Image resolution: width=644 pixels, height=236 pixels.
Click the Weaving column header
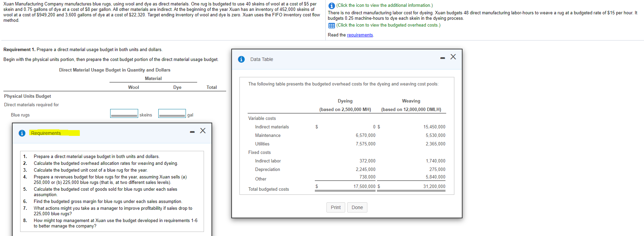click(411, 101)
